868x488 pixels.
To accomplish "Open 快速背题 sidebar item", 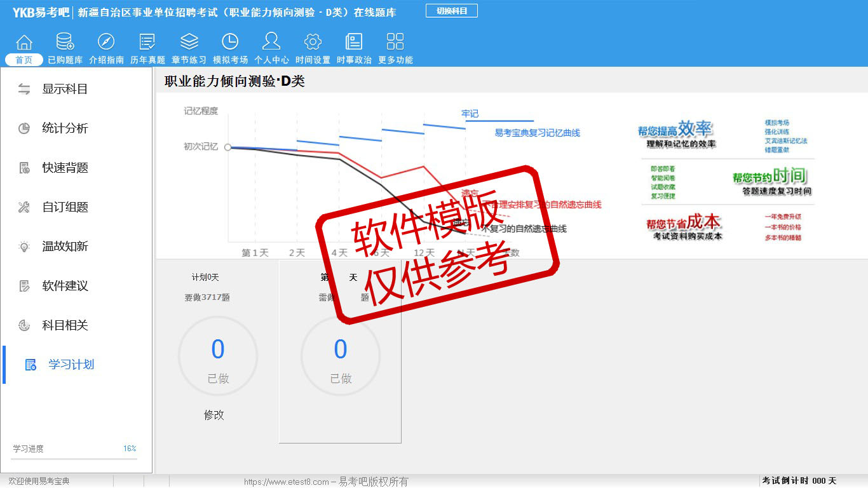I will [x=65, y=168].
